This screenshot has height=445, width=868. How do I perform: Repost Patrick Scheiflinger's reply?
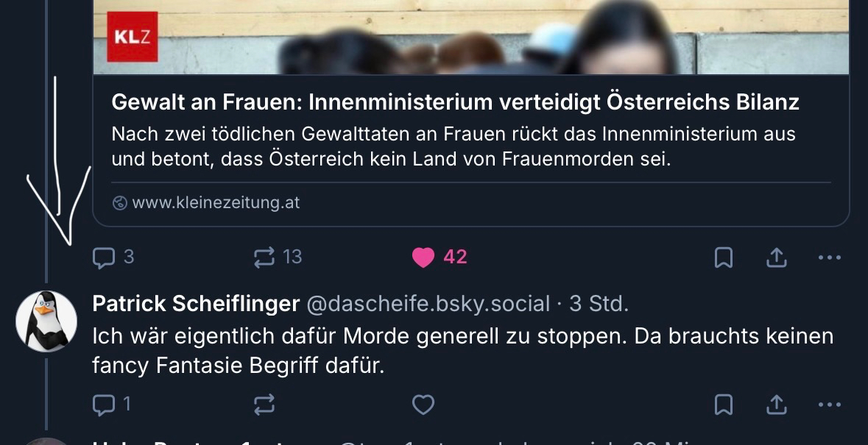pyautogui.click(x=264, y=404)
